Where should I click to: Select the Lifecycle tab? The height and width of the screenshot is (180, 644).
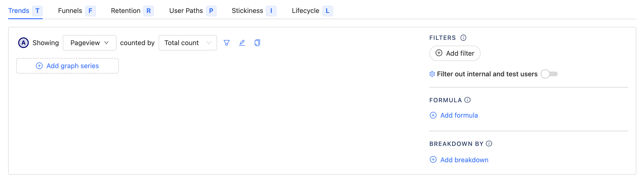click(305, 11)
